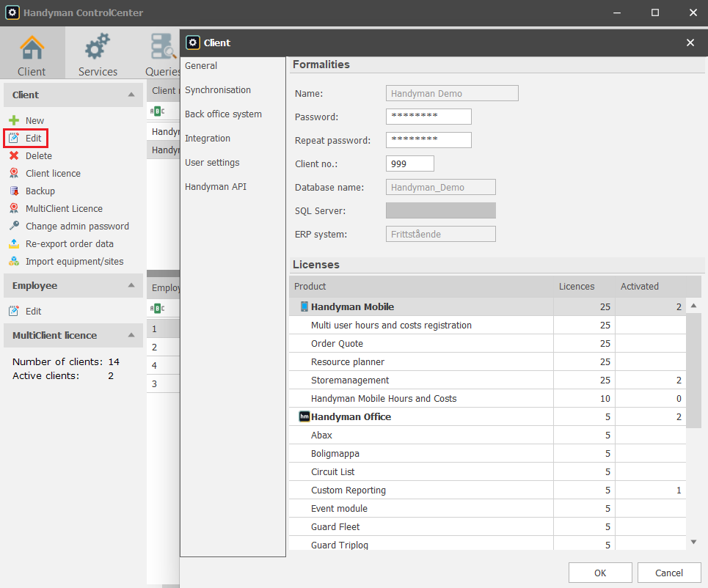Screen dimensions: 708x588
Task: Click the Database name field
Action: 441,187
